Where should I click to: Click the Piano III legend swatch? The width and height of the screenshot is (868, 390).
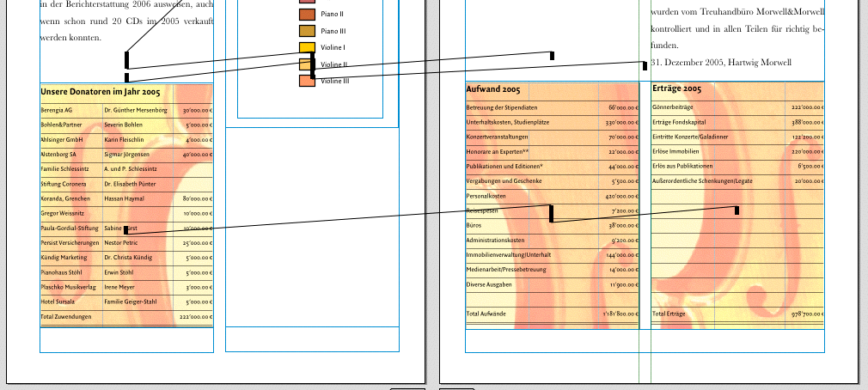(307, 31)
